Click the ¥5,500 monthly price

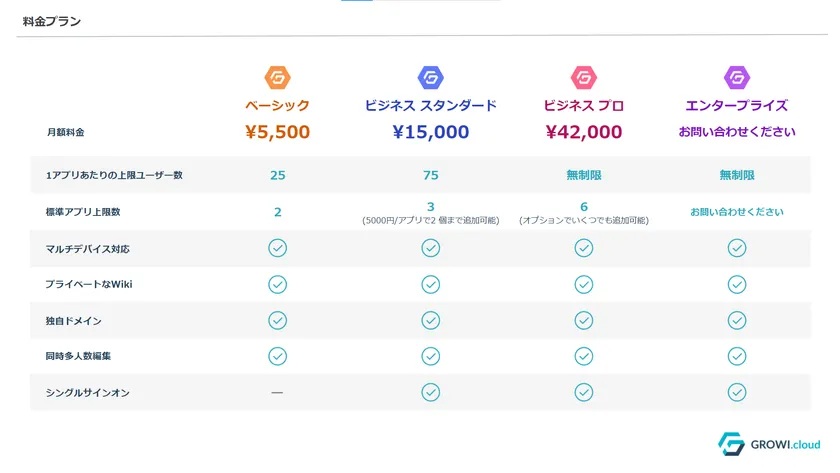pos(277,132)
